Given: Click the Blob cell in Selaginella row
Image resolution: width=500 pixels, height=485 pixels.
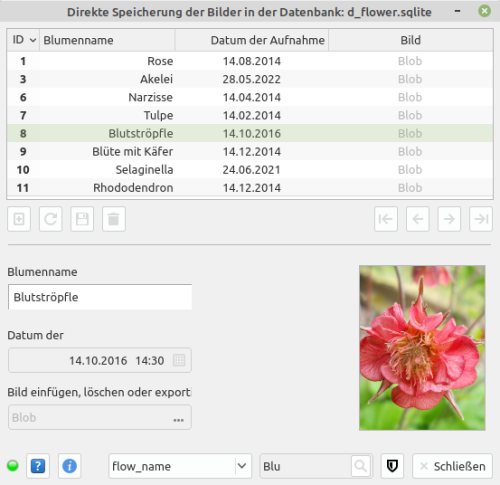Looking at the screenshot, I should point(410,169).
